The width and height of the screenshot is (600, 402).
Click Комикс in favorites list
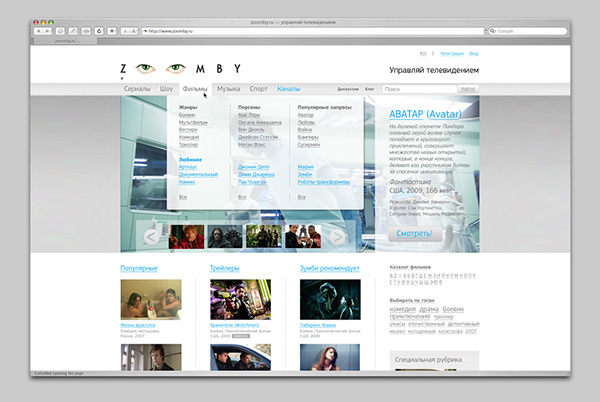(187, 182)
